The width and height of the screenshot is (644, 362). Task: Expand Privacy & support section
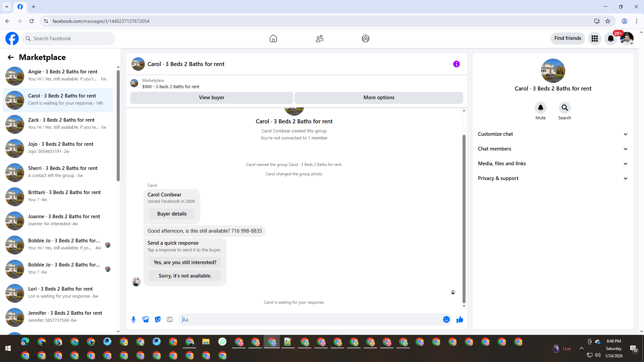pos(553,178)
